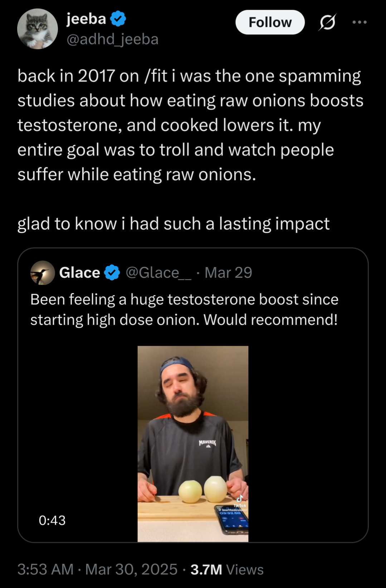Image resolution: width=386 pixels, height=588 pixels.
Task: Open the Glace display name
Action: pos(79,273)
